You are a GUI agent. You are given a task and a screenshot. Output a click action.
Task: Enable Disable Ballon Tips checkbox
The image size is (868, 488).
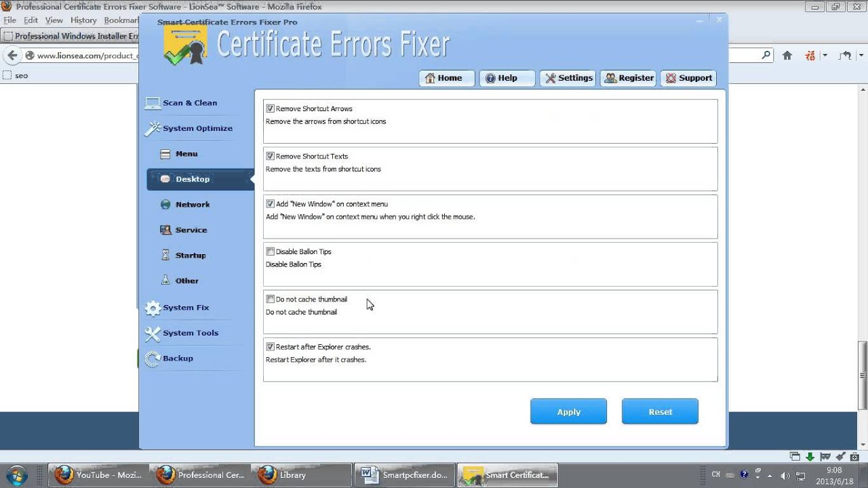[271, 251]
